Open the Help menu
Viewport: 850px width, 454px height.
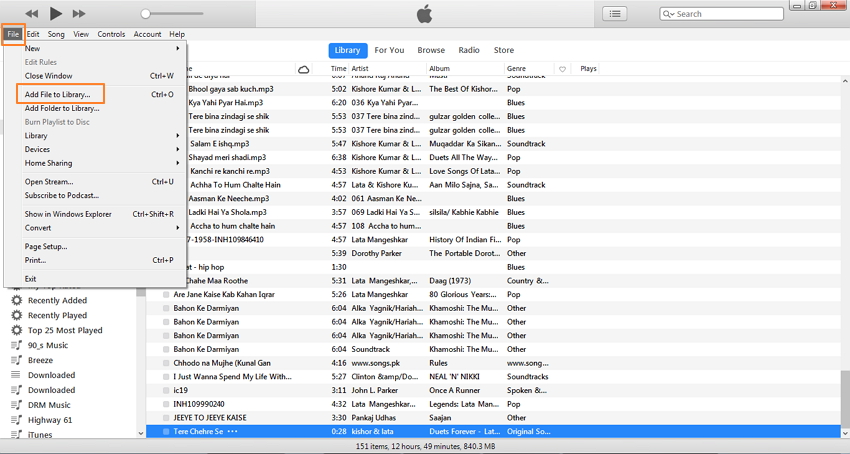177,34
